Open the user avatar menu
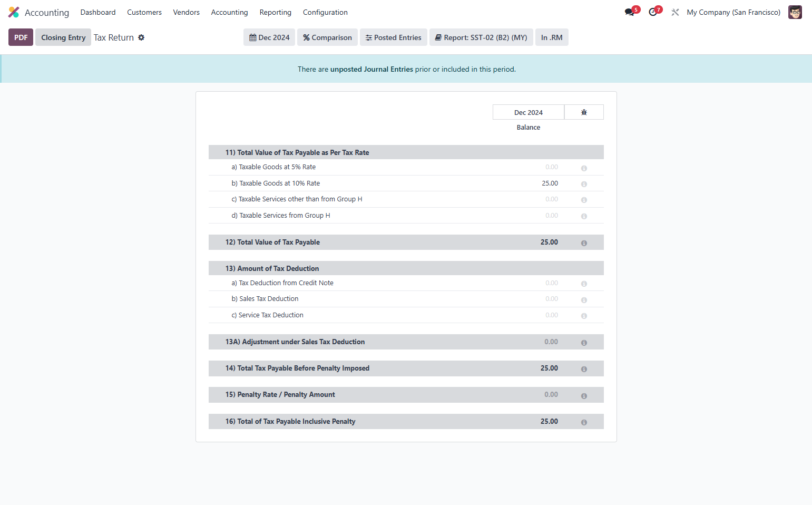812x505 pixels. [795, 12]
